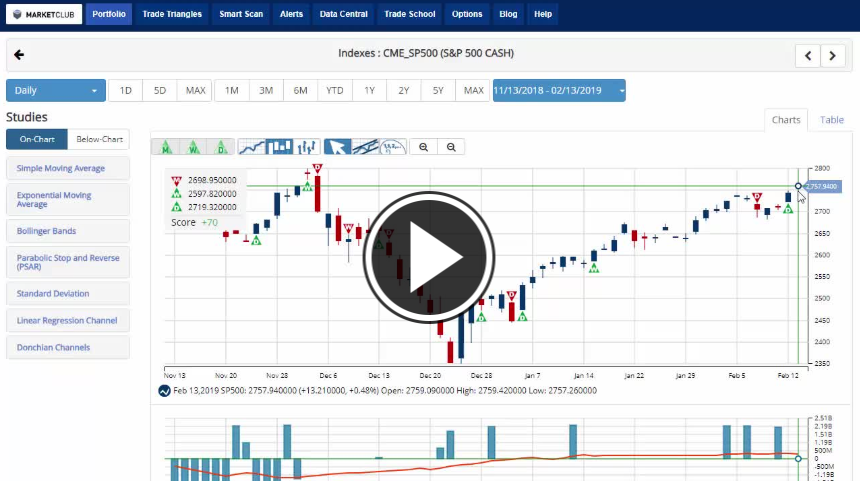Click the Score +70 readout
Screen dimensions: 860x481
click(x=194, y=223)
